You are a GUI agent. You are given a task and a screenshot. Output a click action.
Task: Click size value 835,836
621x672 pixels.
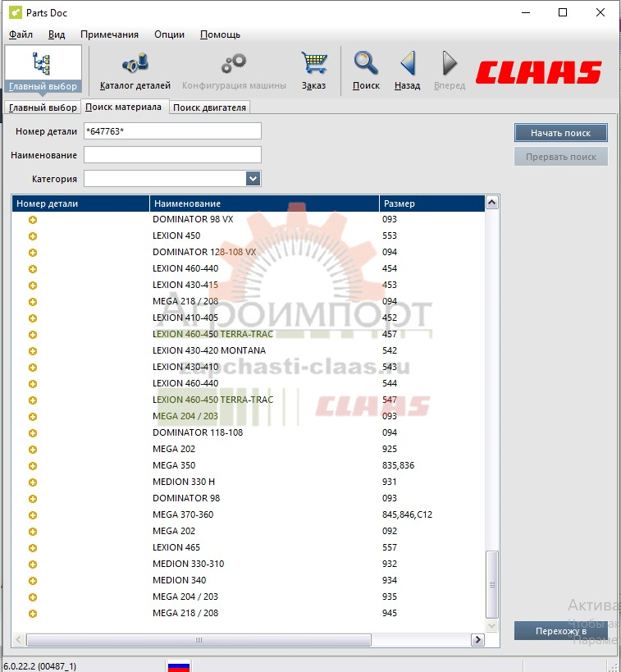pyautogui.click(x=398, y=465)
